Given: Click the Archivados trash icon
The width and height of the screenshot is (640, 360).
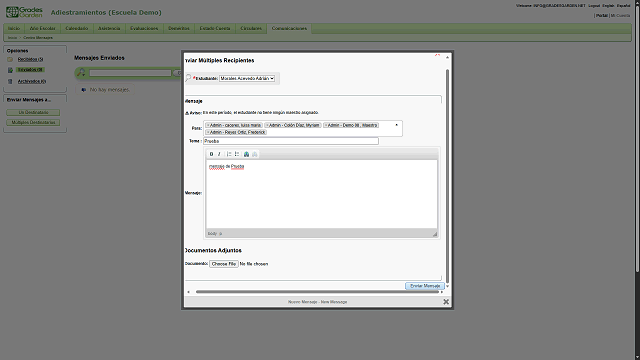Looking at the screenshot, I should click(10, 81).
